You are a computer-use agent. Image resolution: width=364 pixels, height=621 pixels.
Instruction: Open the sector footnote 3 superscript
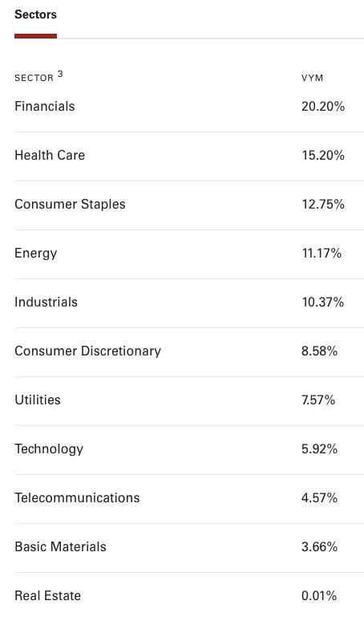60,74
